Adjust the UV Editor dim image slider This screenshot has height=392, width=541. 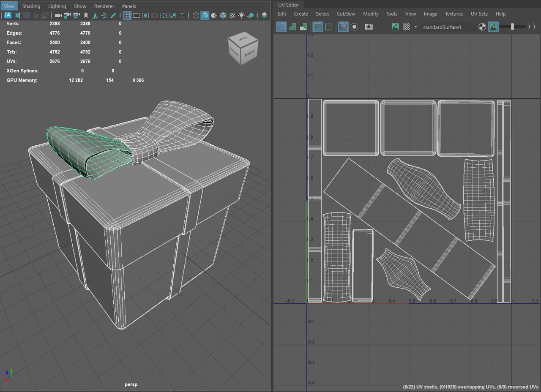(513, 27)
